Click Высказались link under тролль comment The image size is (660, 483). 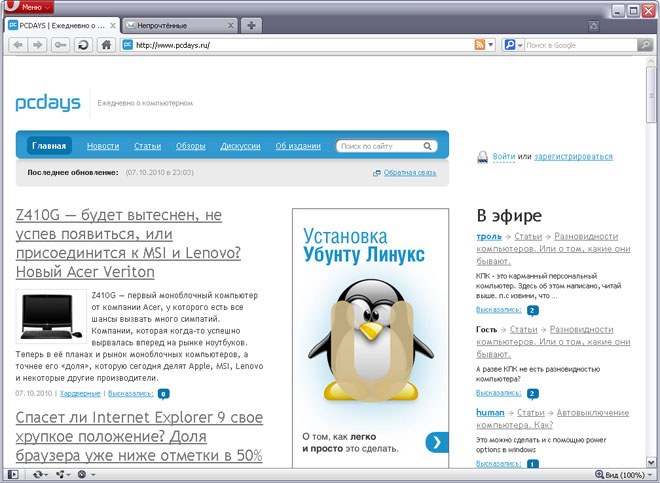pyautogui.click(x=499, y=310)
